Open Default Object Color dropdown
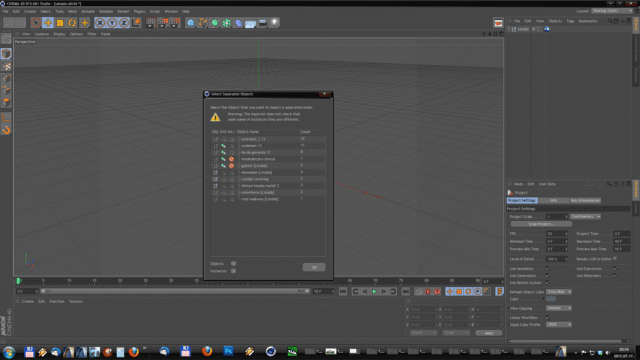 pyautogui.click(x=559, y=292)
